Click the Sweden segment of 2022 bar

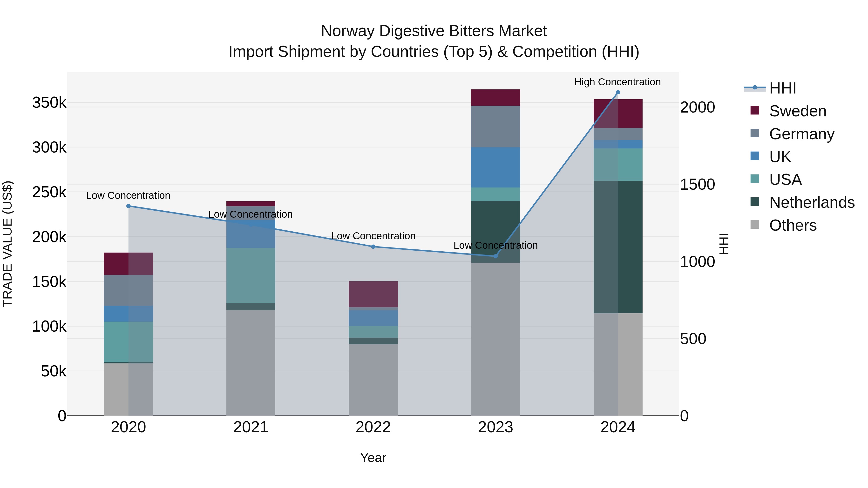[373, 294]
